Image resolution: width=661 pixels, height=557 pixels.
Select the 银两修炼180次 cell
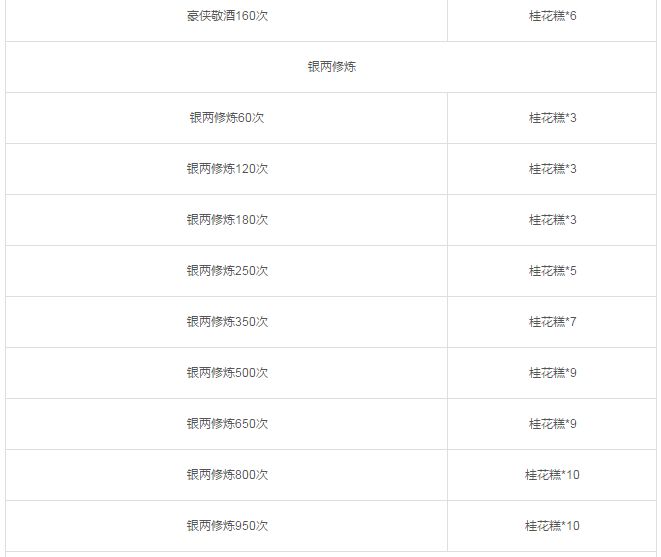227,220
